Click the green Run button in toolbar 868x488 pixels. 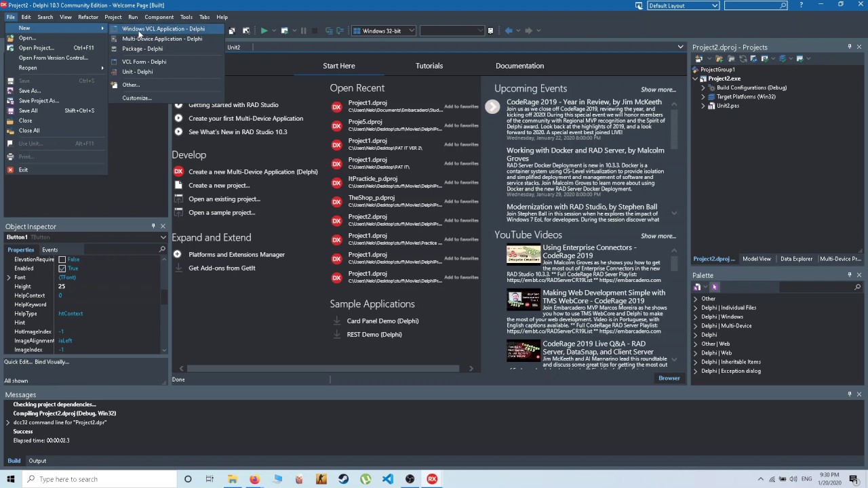[264, 30]
